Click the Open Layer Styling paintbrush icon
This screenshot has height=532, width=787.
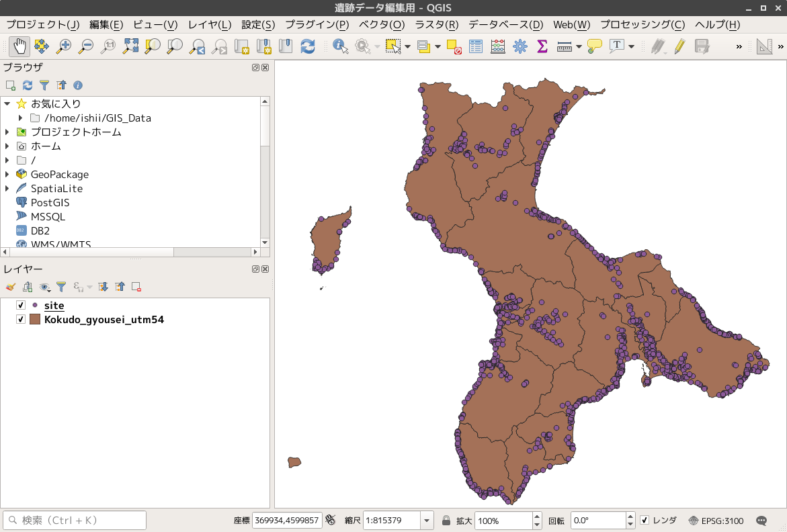pyautogui.click(x=10, y=287)
